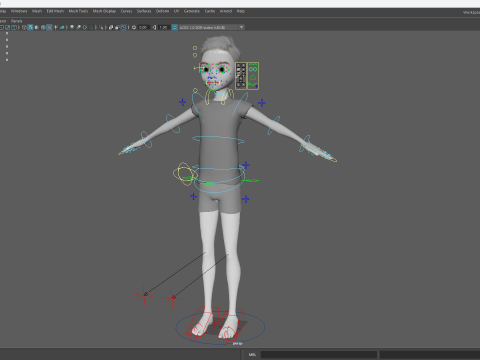Select the blue cross control near the right hip
The width and height of the screenshot is (480, 360).
tap(193, 196)
